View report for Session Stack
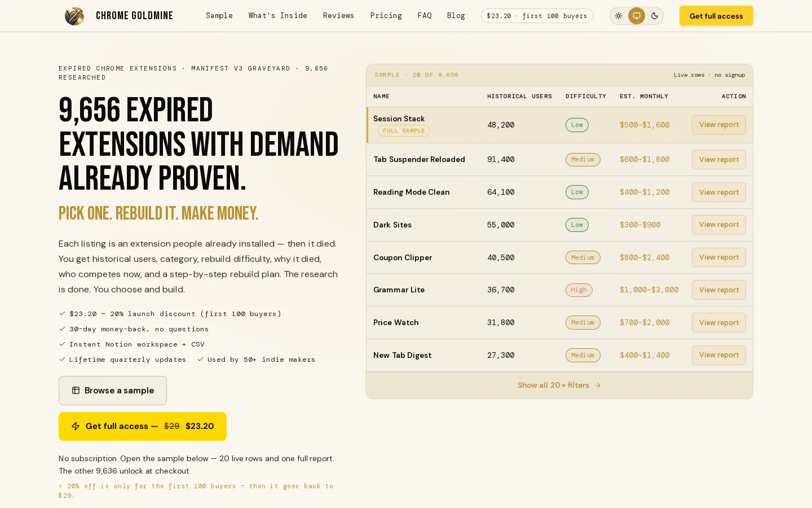 click(x=719, y=125)
